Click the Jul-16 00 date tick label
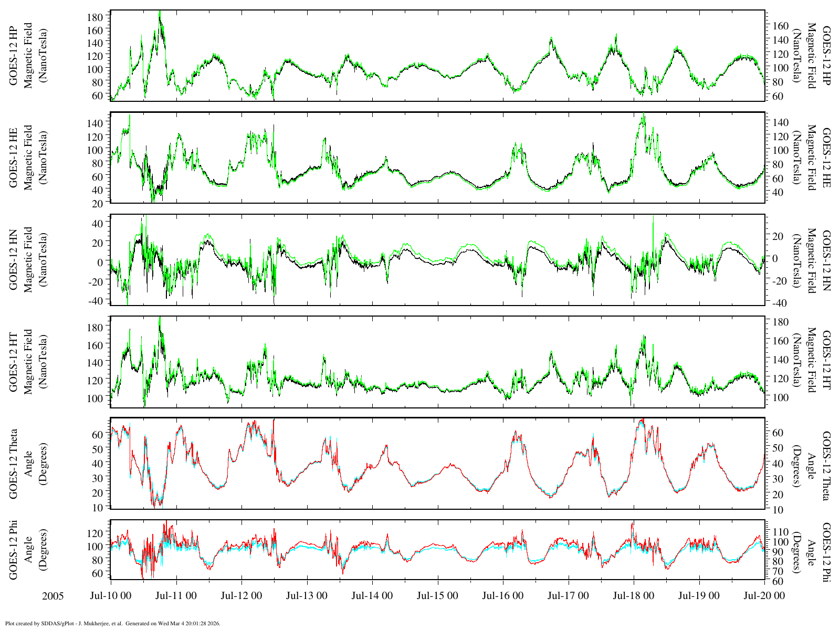840x630 pixels. click(503, 596)
